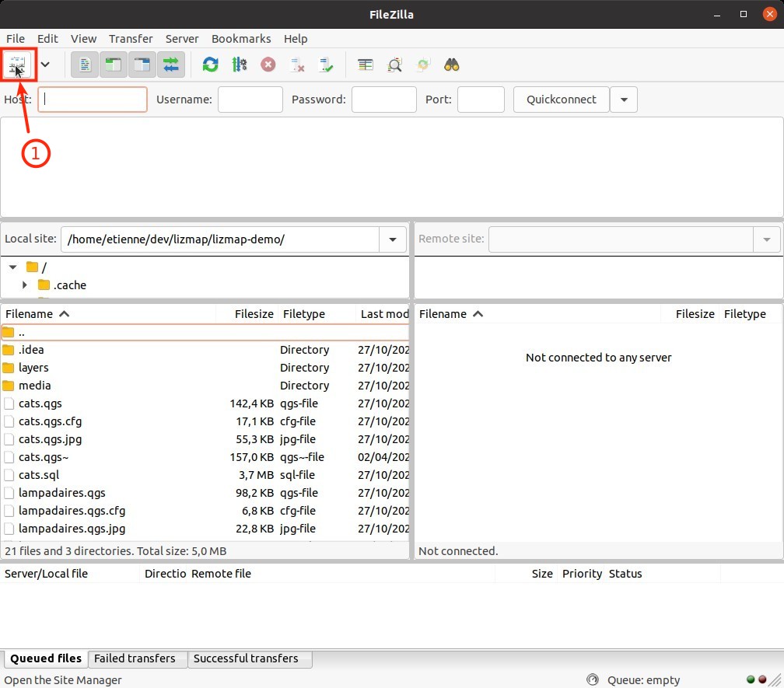Toggle message log display
Image resolution: width=784 pixels, height=688 pixels.
(x=85, y=65)
